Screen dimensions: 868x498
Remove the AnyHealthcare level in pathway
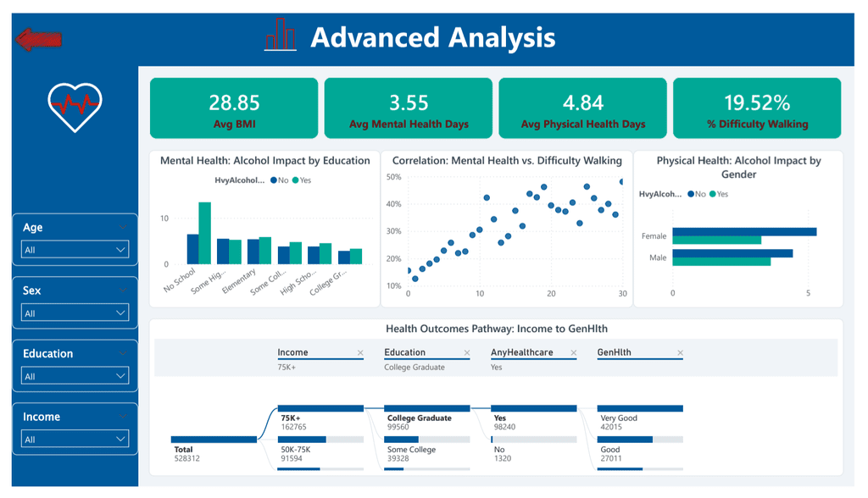574,353
